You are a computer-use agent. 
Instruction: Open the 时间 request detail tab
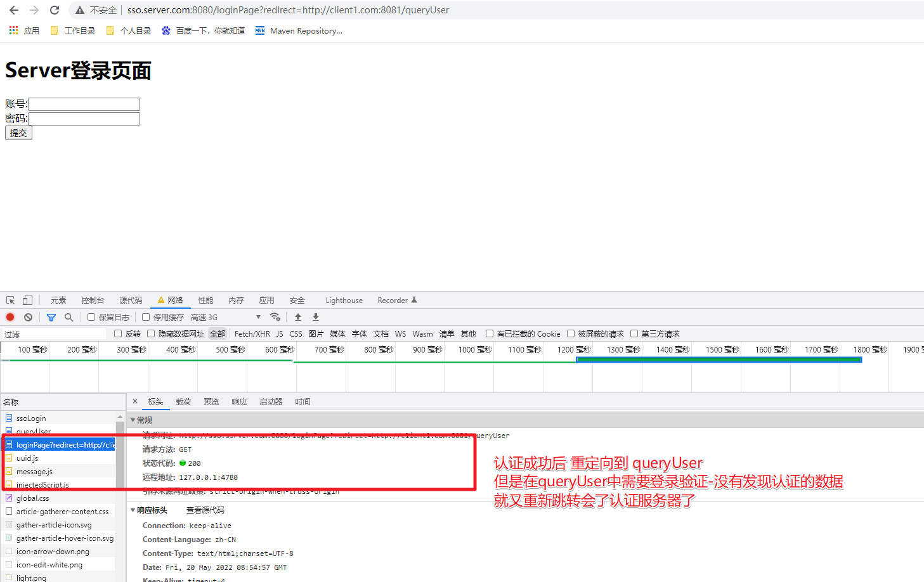(303, 402)
